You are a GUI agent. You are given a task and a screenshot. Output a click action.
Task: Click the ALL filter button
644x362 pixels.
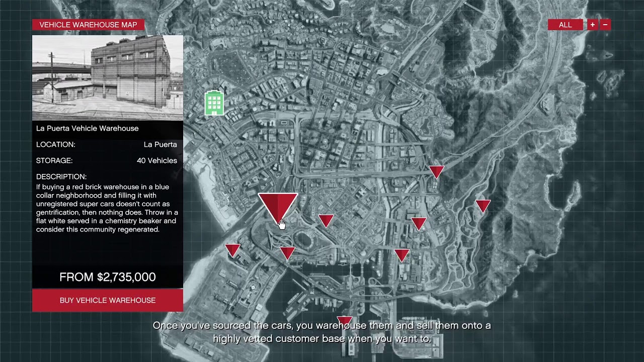(566, 25)
